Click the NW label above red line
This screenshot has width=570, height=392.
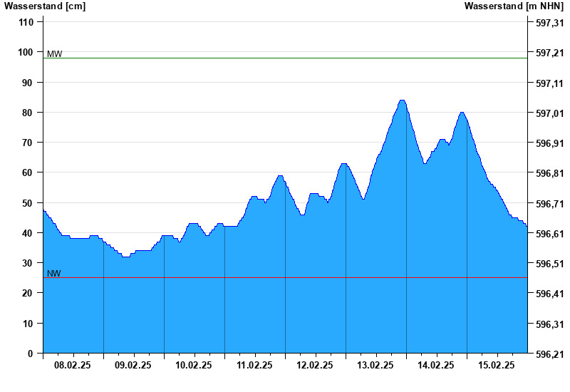(x=54, y=274)
